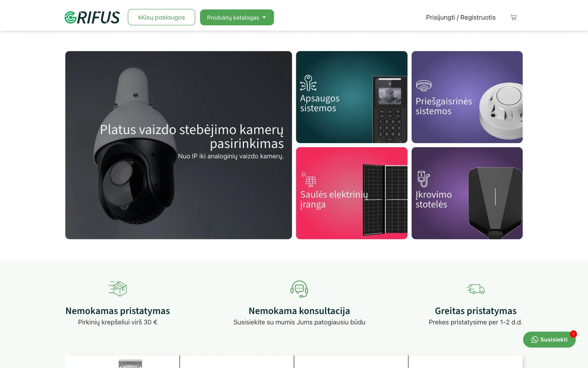Select the Įkrovimo stotelės tile

[467, 193]
